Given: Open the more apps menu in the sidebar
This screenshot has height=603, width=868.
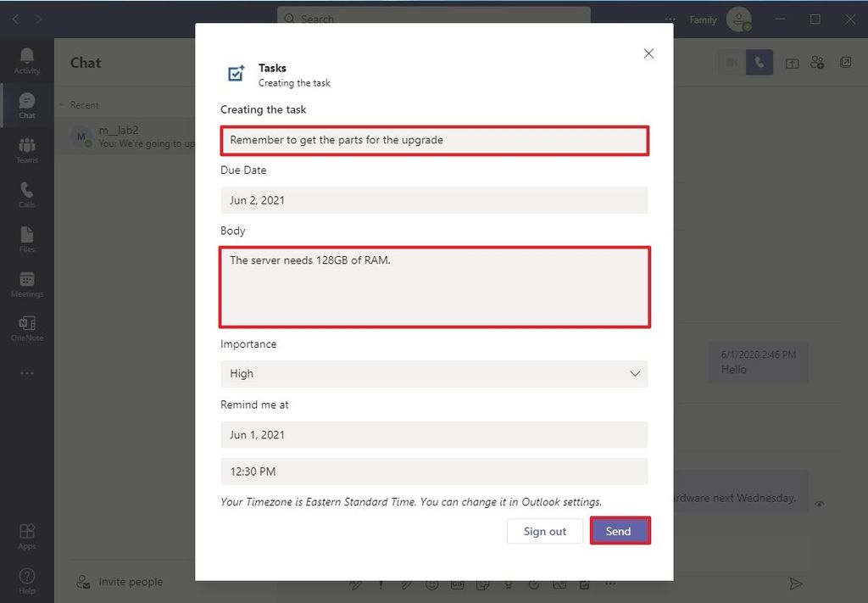Looking at the screenshot, I should coord(26,373).
